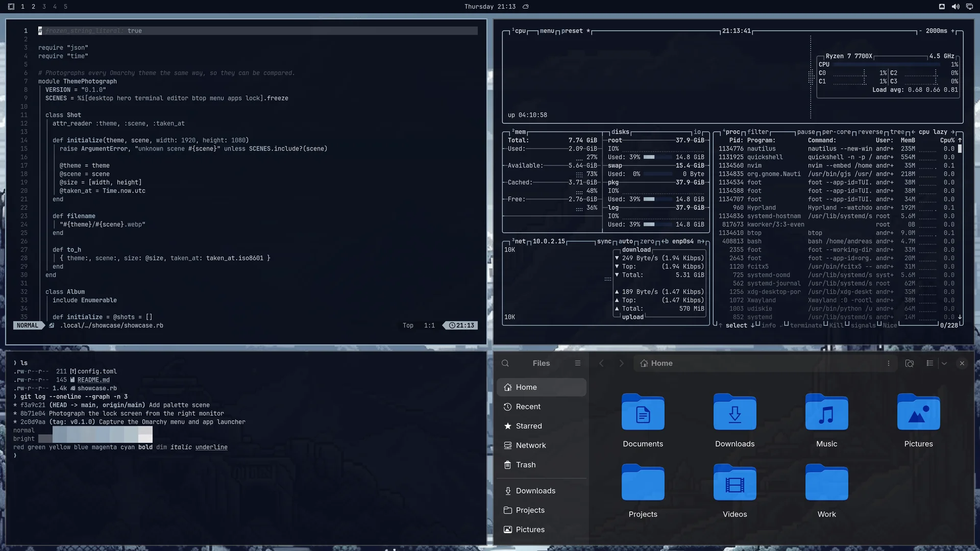Open the Projects bookmark in the sidebar

(x=541, y=510)
